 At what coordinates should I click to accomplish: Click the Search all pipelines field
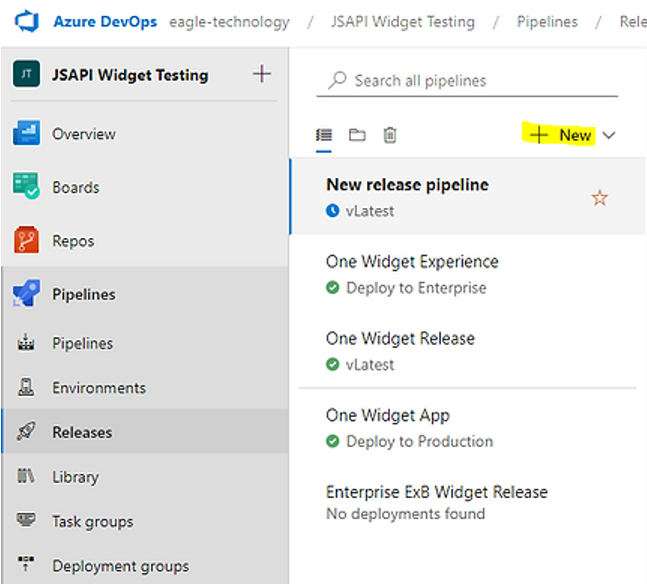(467, 80)
